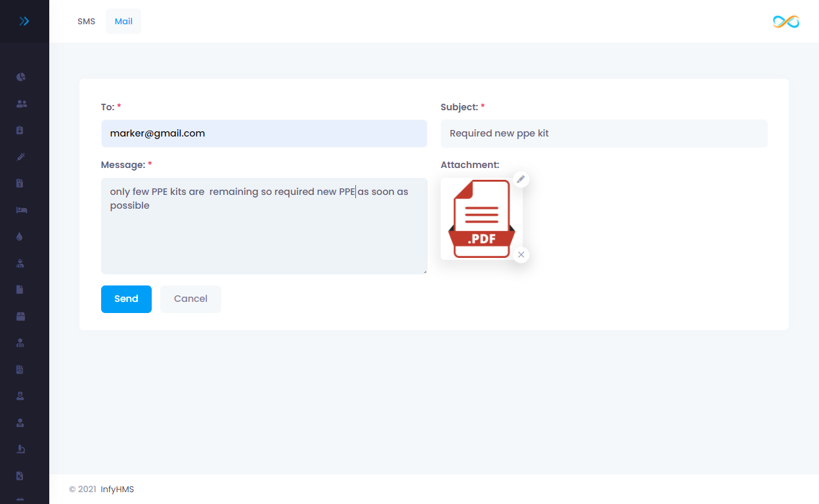Open the bed management sidebar icon
Screen dimensions: 819x504
coord(21,210)
